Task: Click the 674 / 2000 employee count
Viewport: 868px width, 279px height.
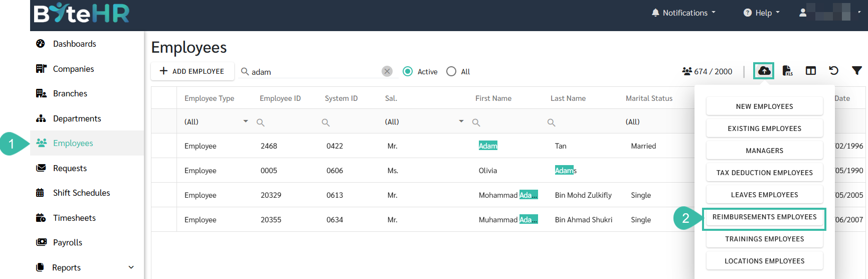Action: click(707, 71)
